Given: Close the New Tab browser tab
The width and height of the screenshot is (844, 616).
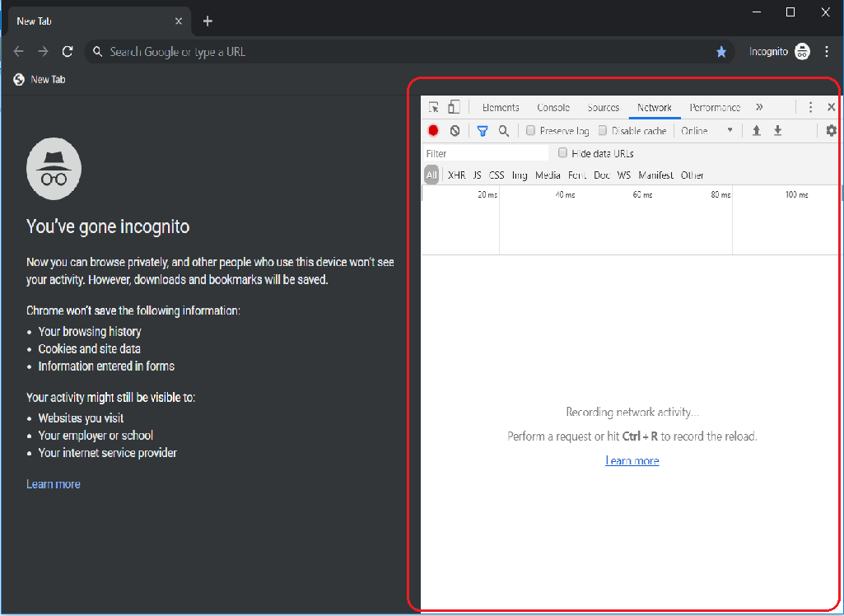Looking at the screenshot, I should 179,21.
